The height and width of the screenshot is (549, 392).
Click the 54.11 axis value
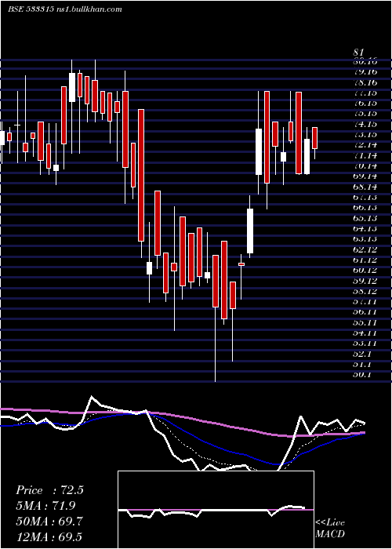tap(365, 333)
